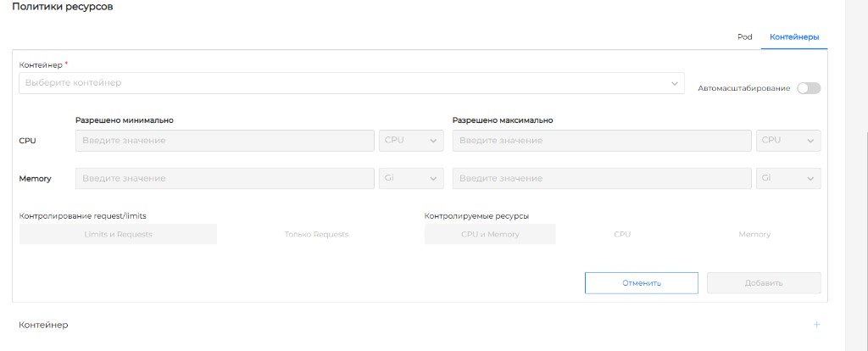The width and height of the screenshot is (868, 351).
Task: Open the Gi unit dropdown for minimum Memory
Action: (x=411, y=178)
